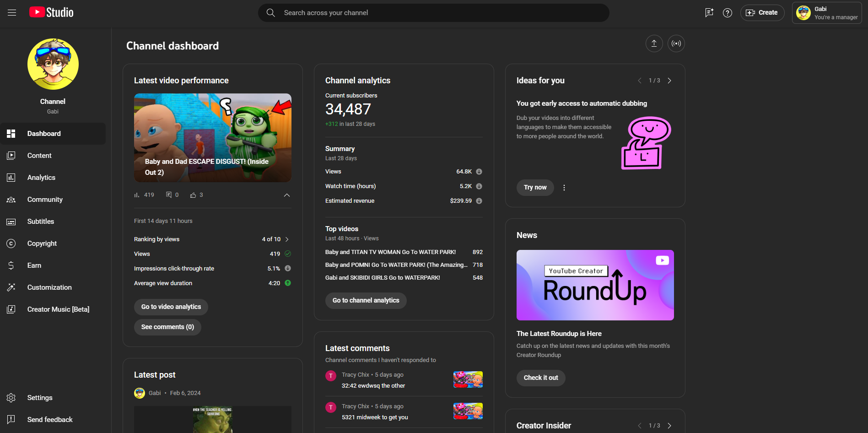The image size is (868, 433).
Task: Select Dashboard in the sidebar
Action: [53, 134]
